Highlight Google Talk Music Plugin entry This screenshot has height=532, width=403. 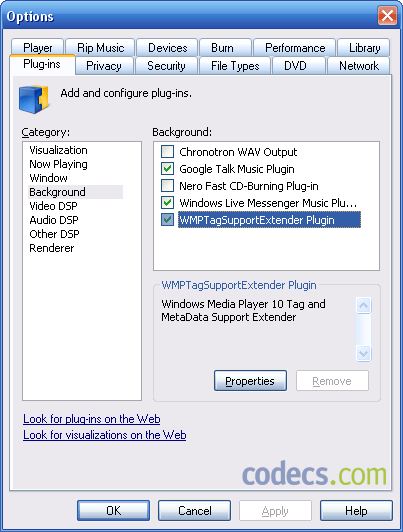237,169
